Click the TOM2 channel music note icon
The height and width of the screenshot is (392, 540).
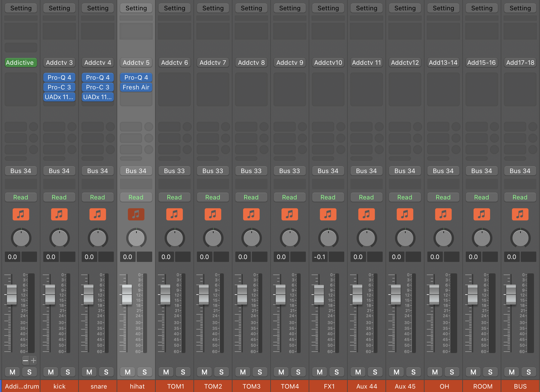coord(213,214)
